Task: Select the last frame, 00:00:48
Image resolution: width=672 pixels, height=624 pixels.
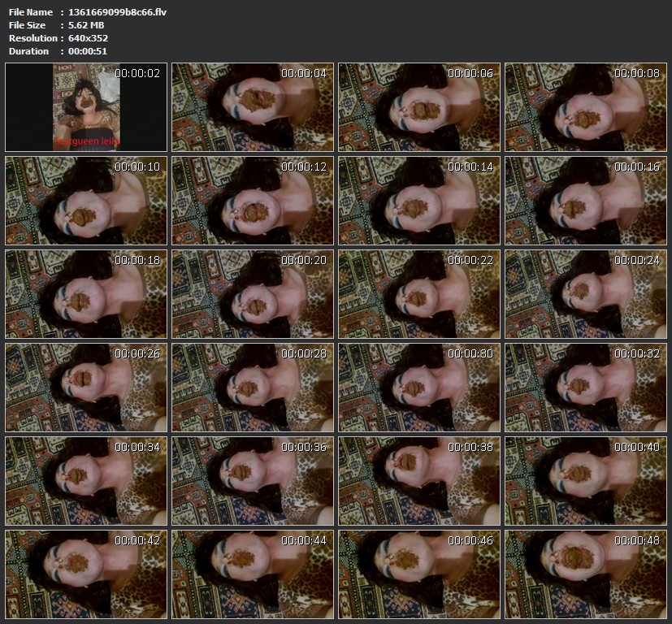Action: pos(585,574)
